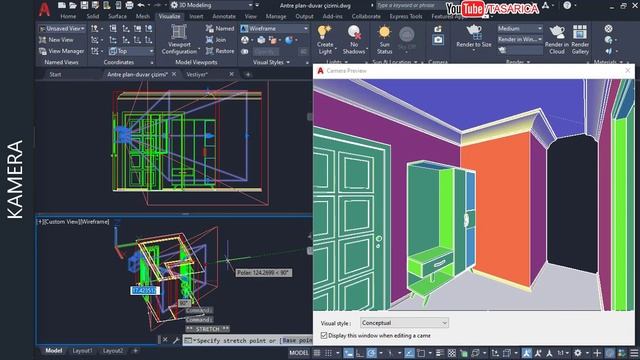Open the Render Gallery icon
This screenshot has height=360, width=640.
pyautogui.click(x=580, y=32)
